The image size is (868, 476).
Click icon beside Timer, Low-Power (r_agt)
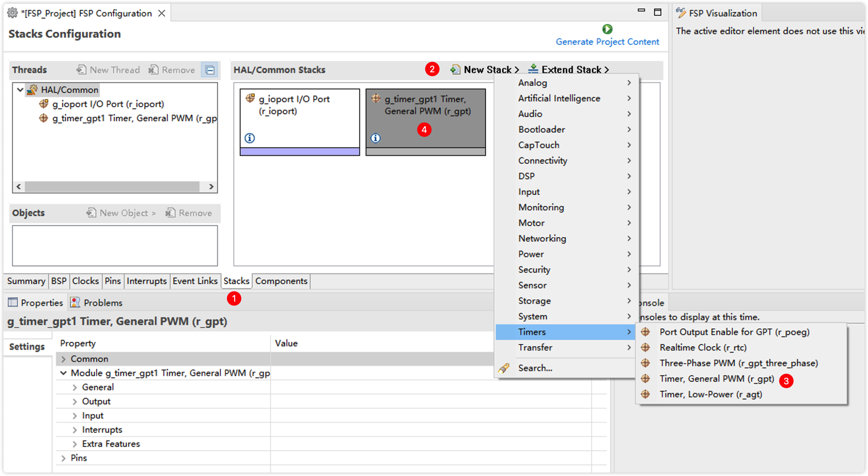point(645,394)
